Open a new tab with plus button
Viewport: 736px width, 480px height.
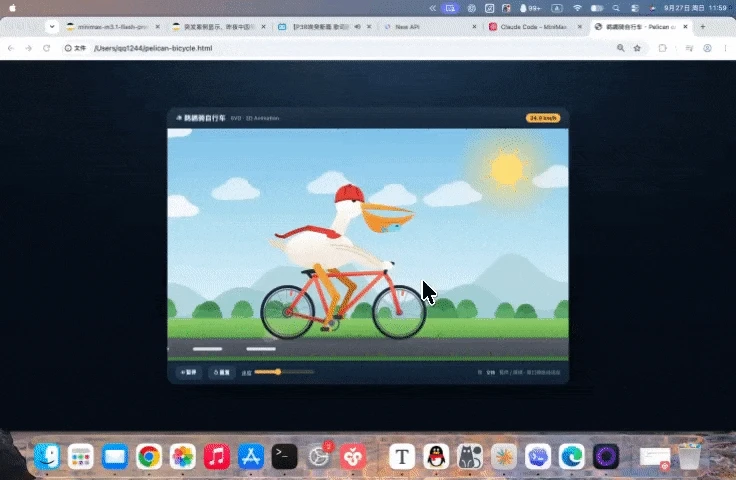(703, 27)
